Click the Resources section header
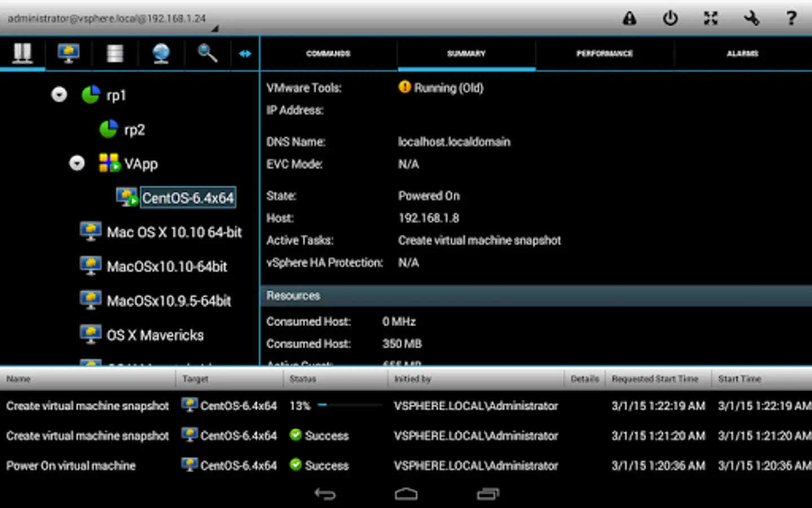The width and height of the screenshot is (812, 508). tap(536, 296)
